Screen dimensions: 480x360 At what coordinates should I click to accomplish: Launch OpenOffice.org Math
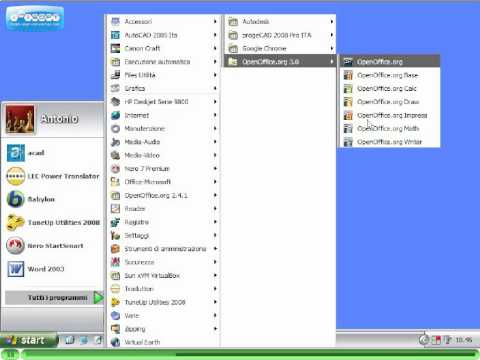click(x=390, y=128)
